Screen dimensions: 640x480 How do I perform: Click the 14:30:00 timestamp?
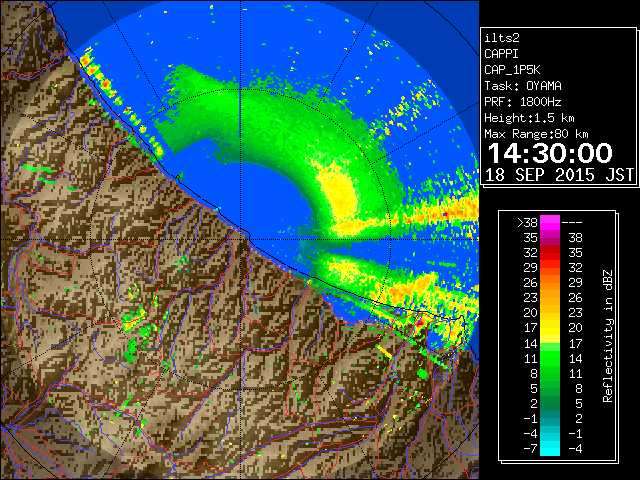tap(550, 153)
